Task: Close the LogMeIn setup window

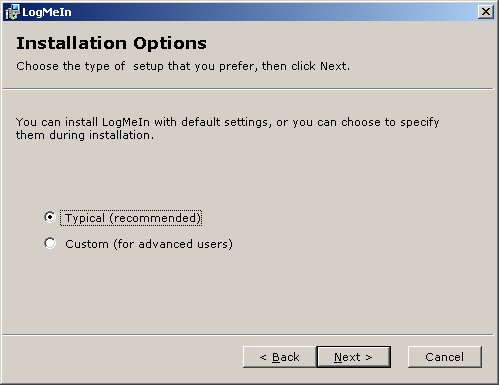Action: click(486, 12)
